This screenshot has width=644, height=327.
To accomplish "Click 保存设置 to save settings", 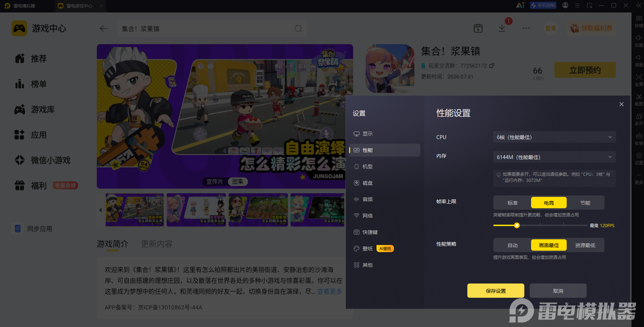I will (496, 291).
